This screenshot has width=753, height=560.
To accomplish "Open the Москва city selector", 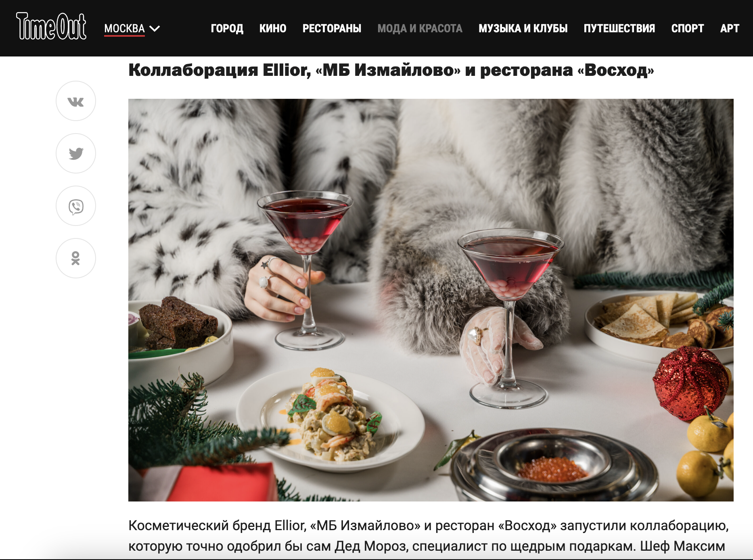I will tap(124, 28).
